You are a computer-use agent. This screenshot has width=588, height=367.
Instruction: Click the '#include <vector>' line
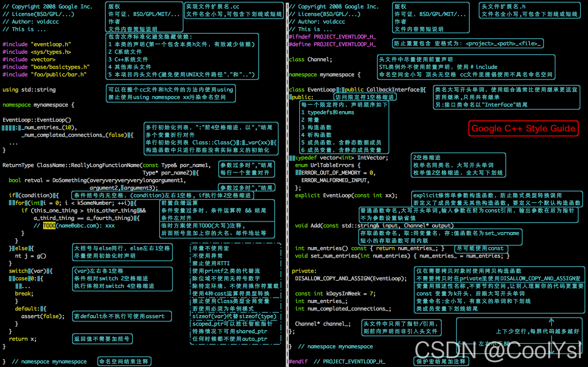pyautogui.click(x=29, y=60)
